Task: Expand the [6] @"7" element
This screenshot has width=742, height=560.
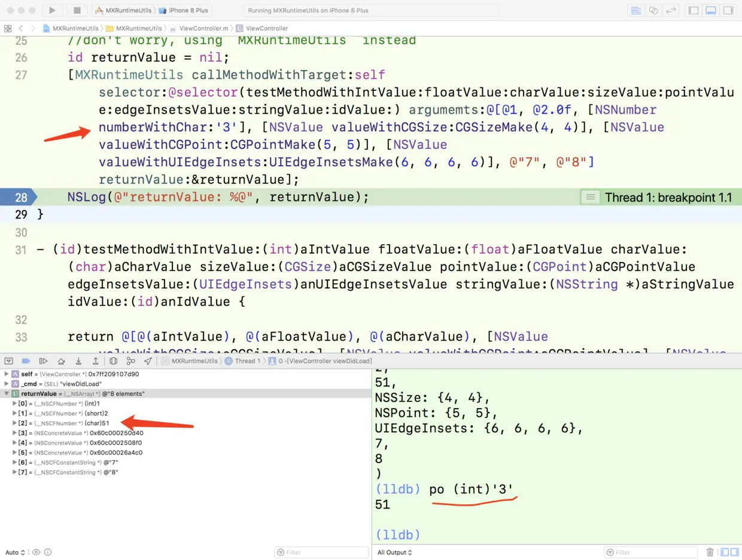Action: [x=15, y=462]
